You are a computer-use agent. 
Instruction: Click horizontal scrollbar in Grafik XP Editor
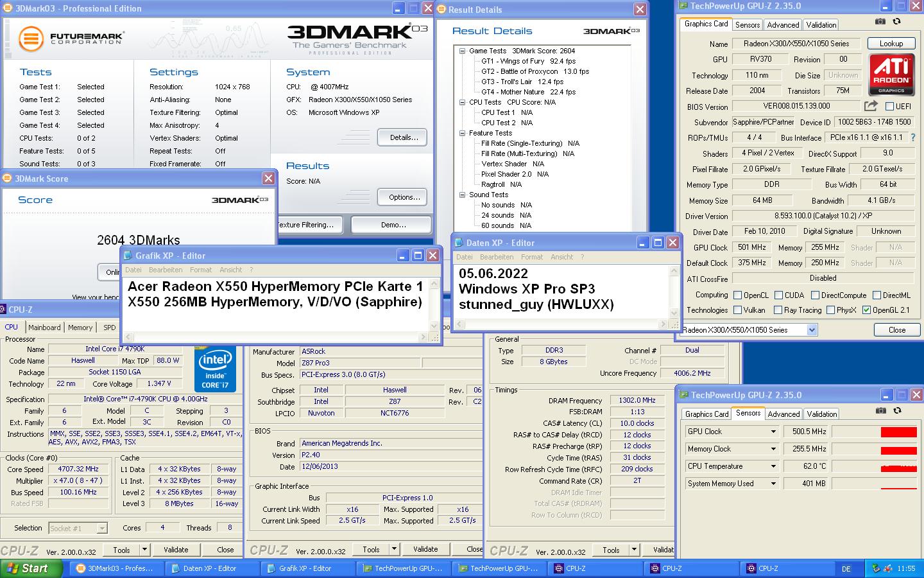click(275, 337)
